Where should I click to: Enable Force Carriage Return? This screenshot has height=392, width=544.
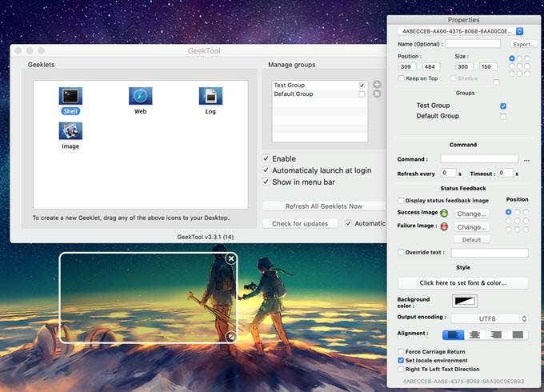click(x=401, y=351)
